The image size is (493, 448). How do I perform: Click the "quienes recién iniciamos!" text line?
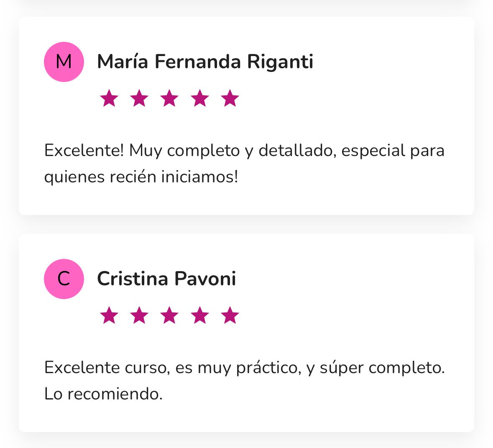(x=141, y=177)
